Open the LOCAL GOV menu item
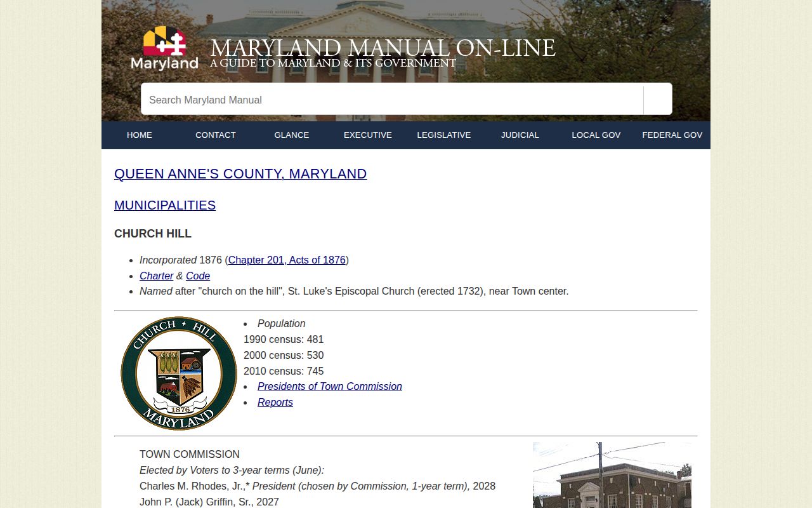 coord(596,135)
